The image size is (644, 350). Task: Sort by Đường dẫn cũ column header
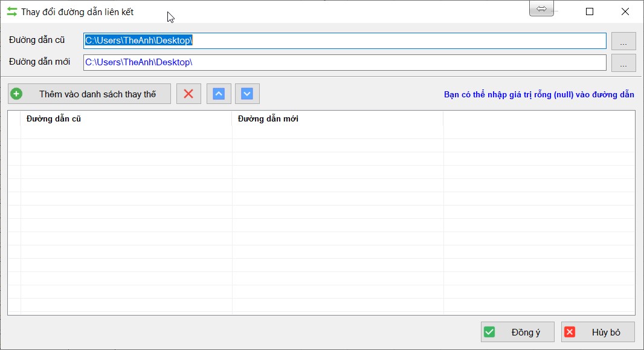click(x=126, y=119)
